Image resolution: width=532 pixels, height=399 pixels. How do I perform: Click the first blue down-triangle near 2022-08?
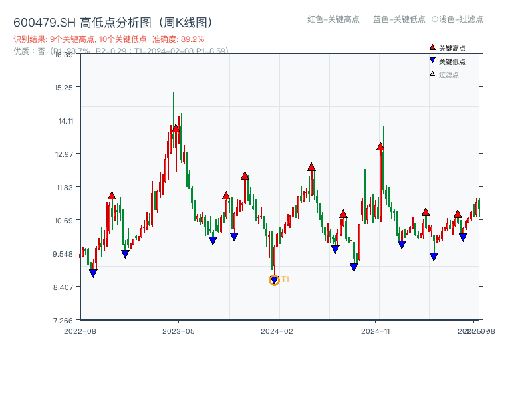click(94, 271)
